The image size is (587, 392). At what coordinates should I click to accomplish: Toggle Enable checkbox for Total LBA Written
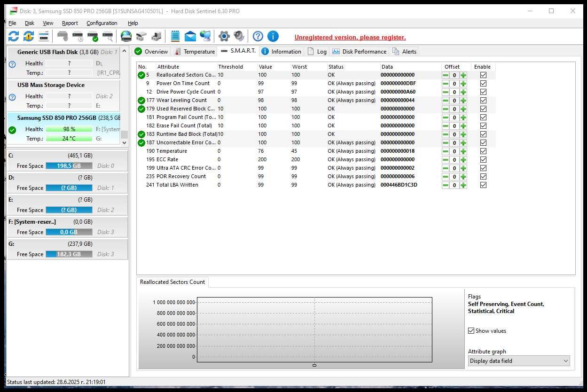[x=483, y=185]
